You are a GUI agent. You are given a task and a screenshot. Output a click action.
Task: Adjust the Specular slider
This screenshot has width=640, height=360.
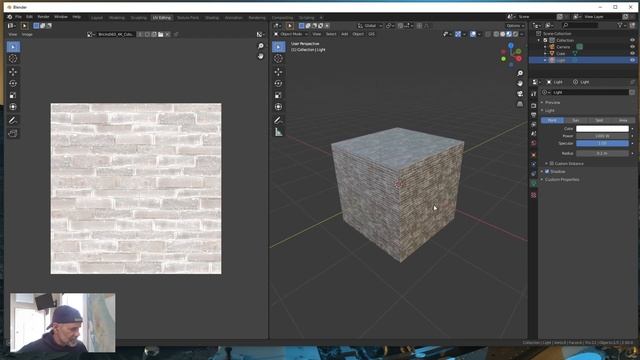pos(602,144)
